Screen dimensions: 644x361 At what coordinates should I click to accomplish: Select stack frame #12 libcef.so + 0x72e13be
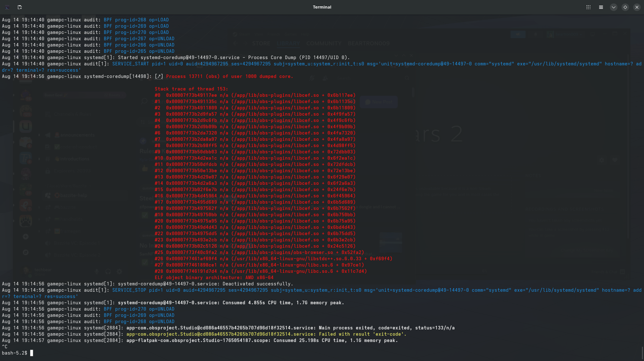(255, 171)
